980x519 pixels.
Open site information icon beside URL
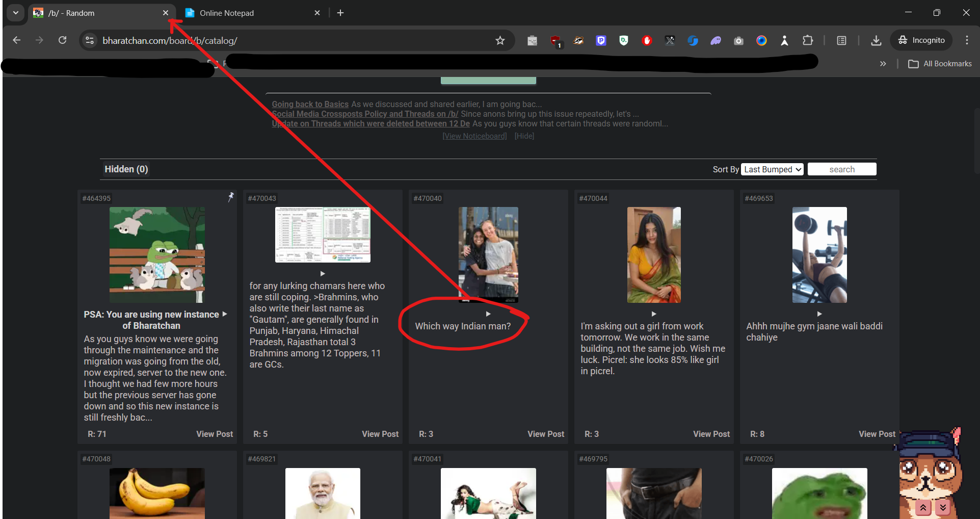90,40
